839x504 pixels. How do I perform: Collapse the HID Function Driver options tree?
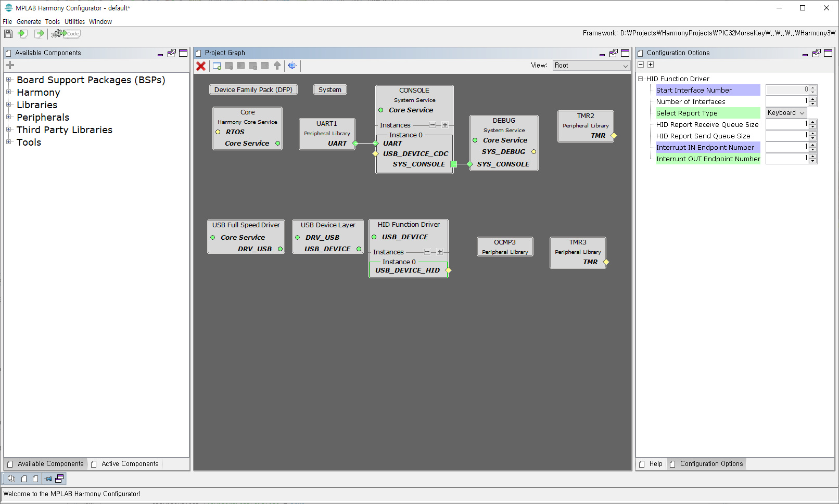pyautogui.click(x=641, y=79)
